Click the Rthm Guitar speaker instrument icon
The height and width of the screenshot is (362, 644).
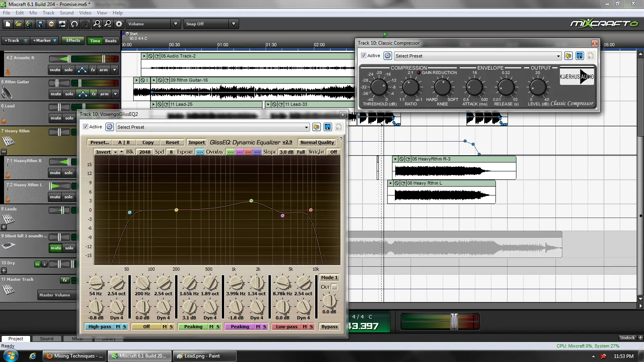click(x=7, y=93)
